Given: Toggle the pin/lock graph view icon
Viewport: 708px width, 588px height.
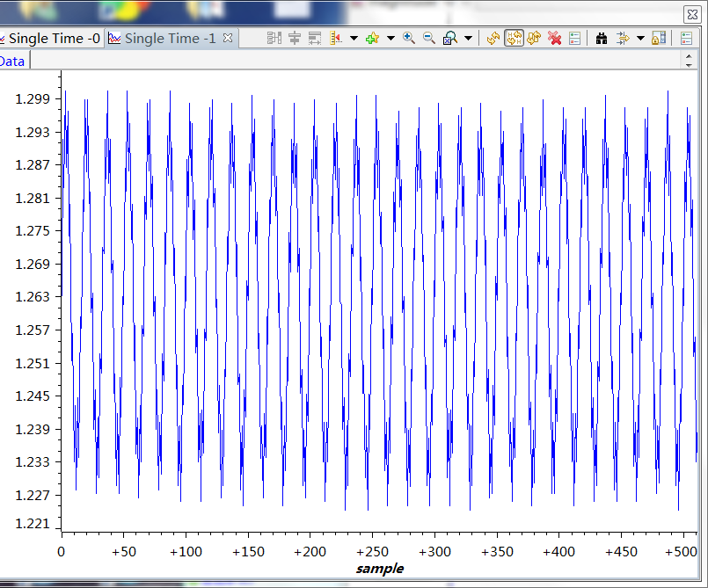Looking at the screenshot, I should (659, 38).
